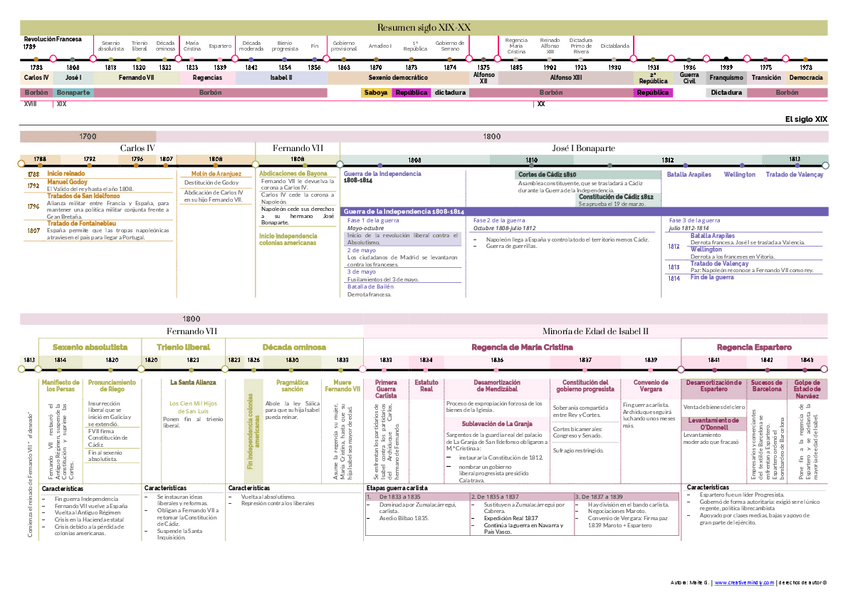Select the 'Cortes de Cádiz 1810' box
Image resolution: width=848 pixels, height=600 pixels.
pyautogui.click(x=588, y=175)
